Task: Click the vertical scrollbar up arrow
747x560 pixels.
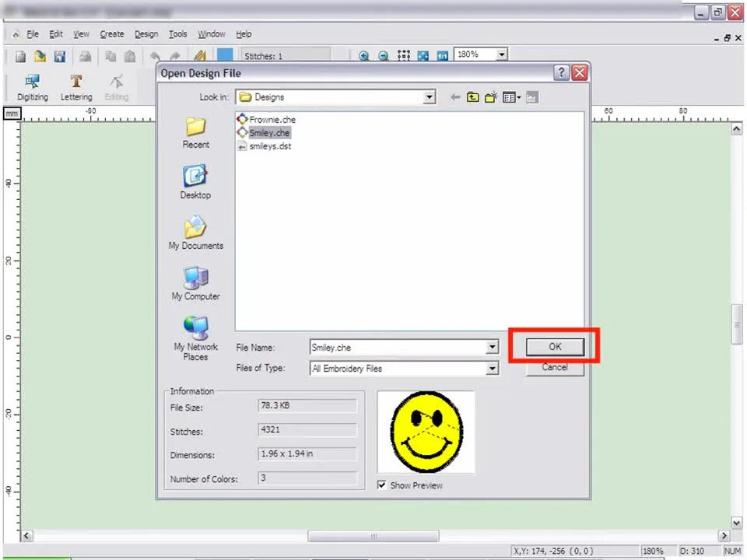Action: pyautogui.click(x=737, y=128)
